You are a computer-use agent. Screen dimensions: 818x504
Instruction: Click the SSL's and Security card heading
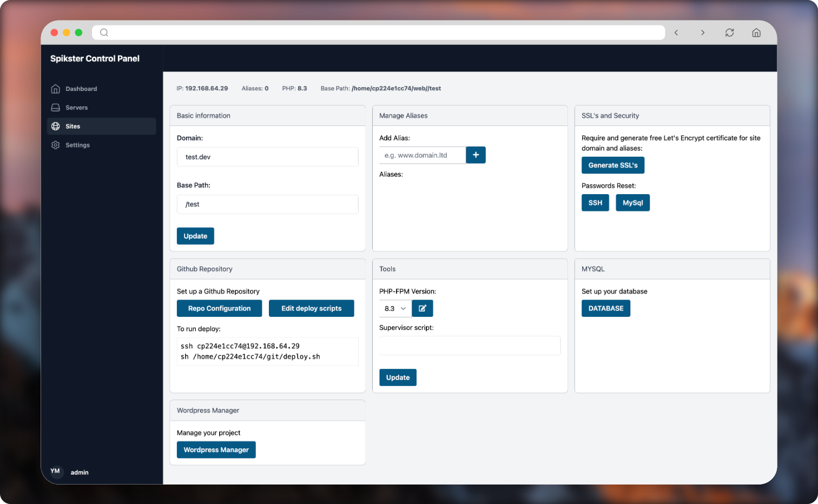tap(610, 116)
